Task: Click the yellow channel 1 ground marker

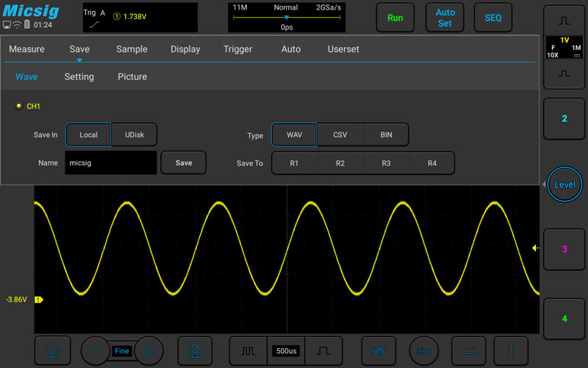Action: point(39,300)
